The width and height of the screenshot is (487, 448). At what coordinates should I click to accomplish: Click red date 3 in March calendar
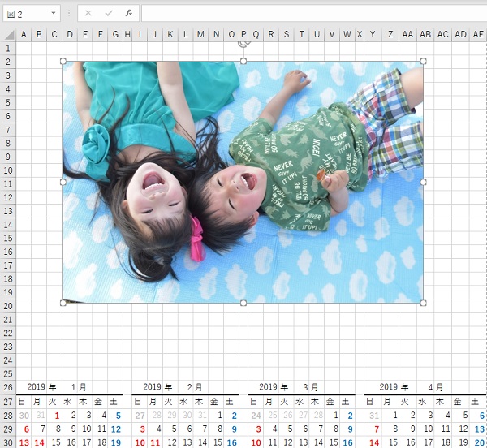(258, 429)
